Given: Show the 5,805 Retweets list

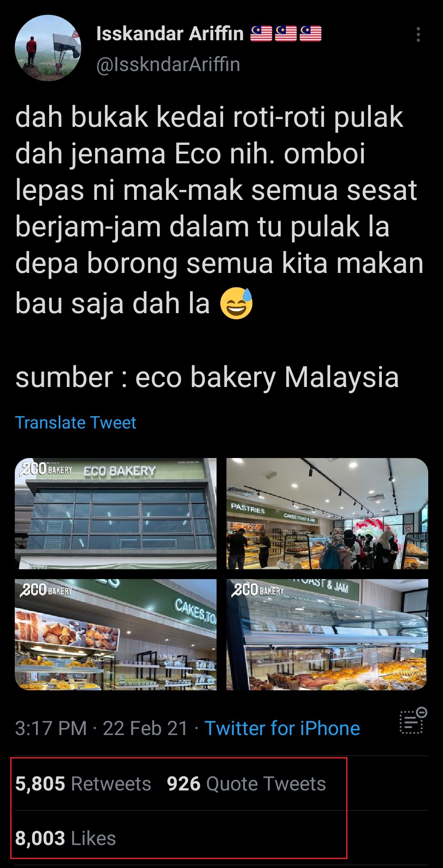Looking at the screenshot, I should point(83,784).
